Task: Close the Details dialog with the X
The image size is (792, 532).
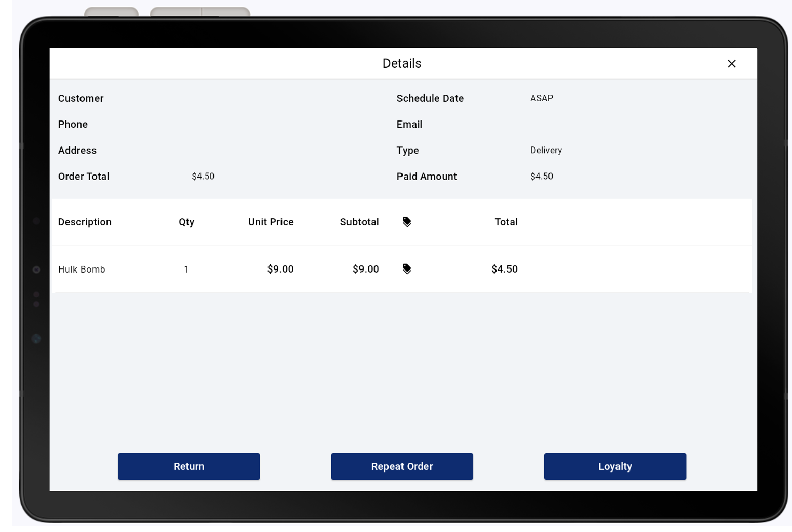Action: (x=731, y=64)
